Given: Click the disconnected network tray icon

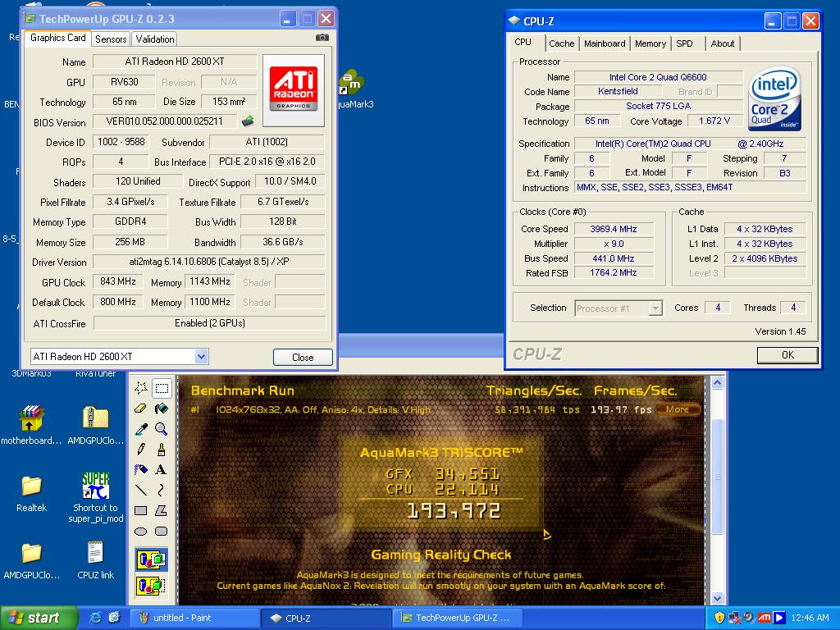Looking at the screenshot, I should [734, 618].
